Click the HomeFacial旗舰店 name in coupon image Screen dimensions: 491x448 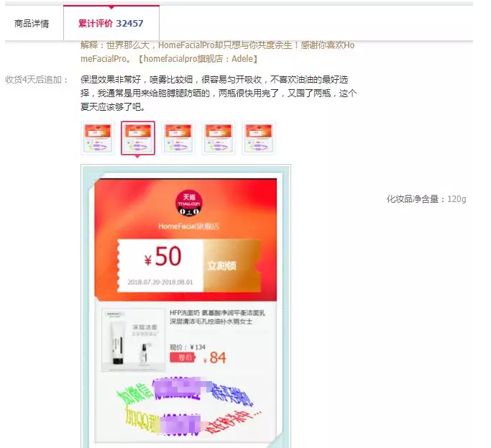click(189, 226)
